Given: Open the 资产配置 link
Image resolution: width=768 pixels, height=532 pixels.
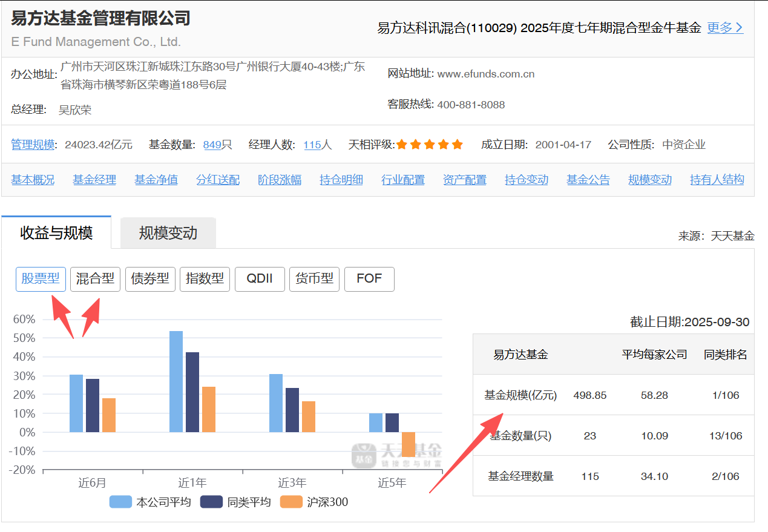Looking at the screenshot, I should (x=465, y=180).
